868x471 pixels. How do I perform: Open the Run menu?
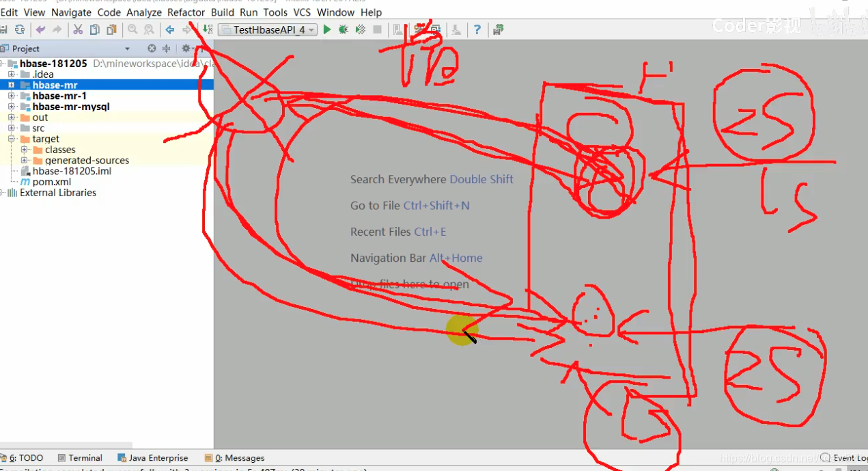[249, 12]
